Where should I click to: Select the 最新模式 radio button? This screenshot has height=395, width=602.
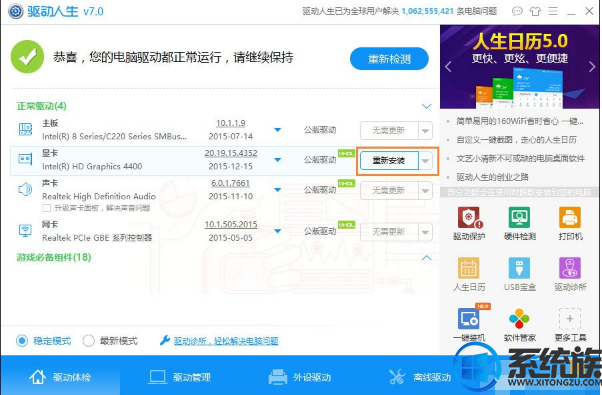coord(88,340)
